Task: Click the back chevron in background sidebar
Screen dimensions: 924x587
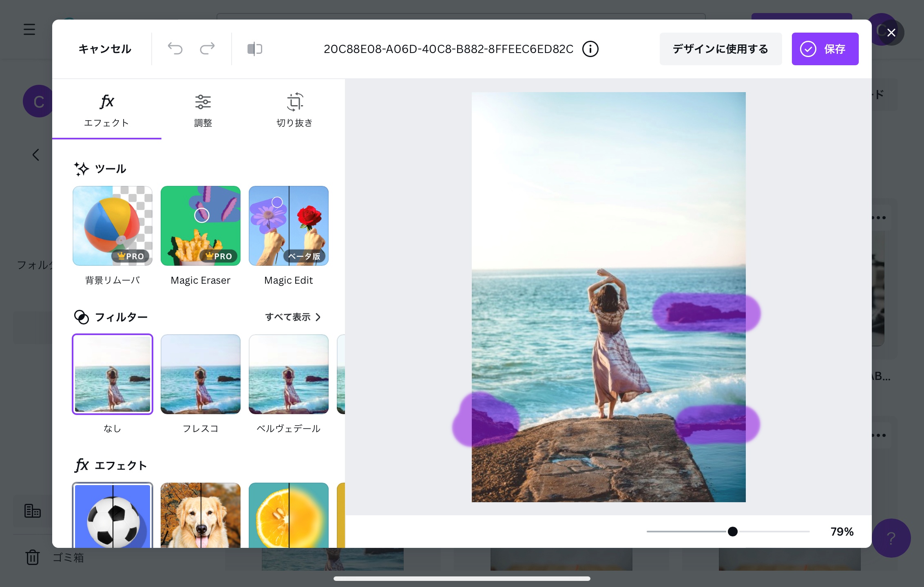Action: point(36,155)
